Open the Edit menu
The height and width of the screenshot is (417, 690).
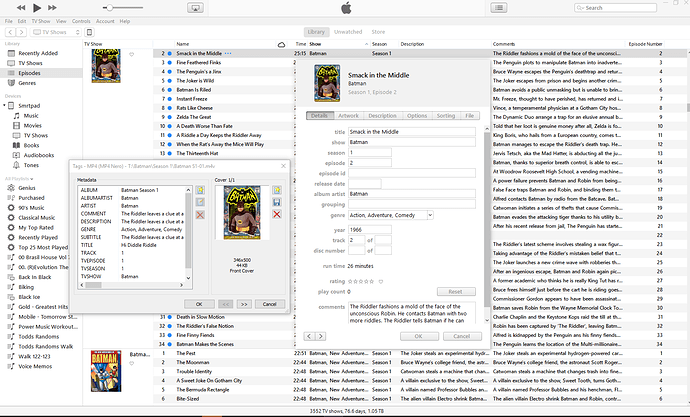click(x=22, y=21)
